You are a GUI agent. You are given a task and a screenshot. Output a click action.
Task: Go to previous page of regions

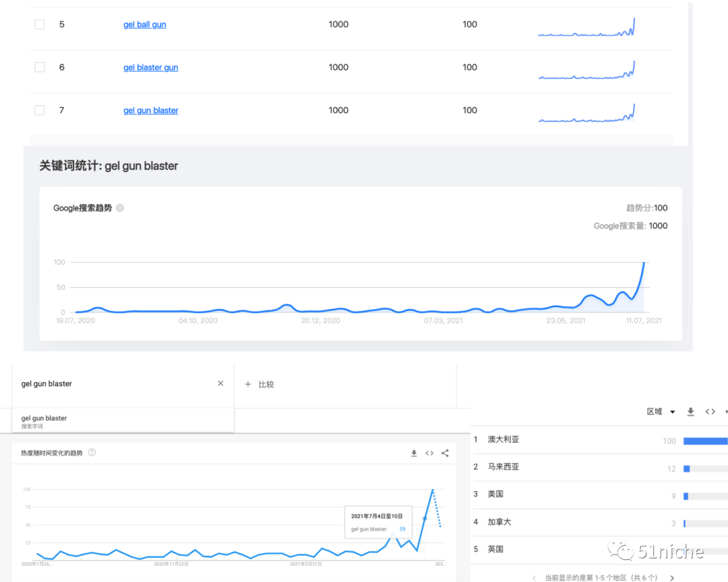pos(534,578)
